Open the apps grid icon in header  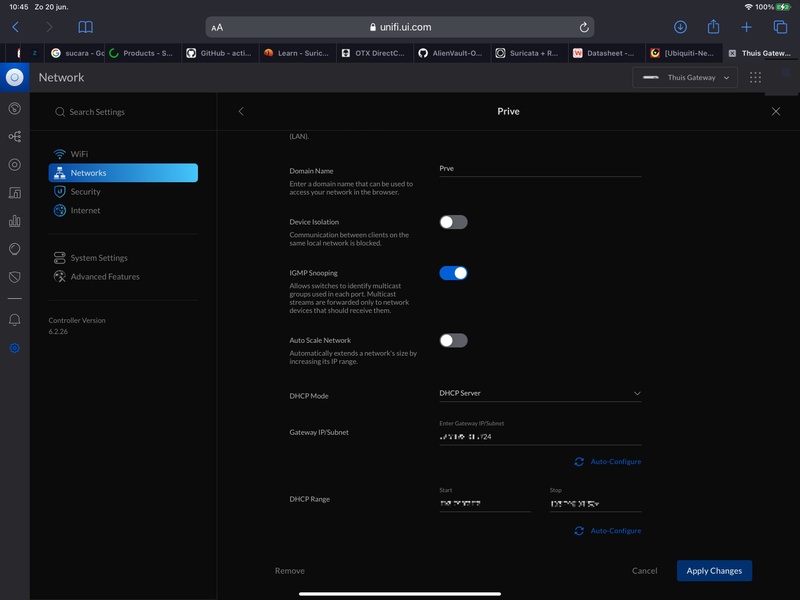755,77
